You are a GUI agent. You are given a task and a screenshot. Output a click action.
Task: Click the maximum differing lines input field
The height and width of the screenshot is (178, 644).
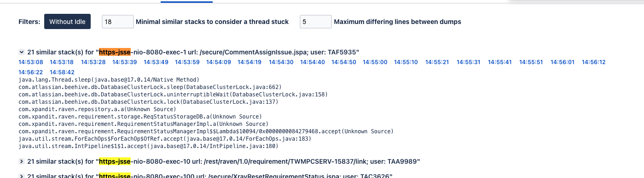coord(315,22)
